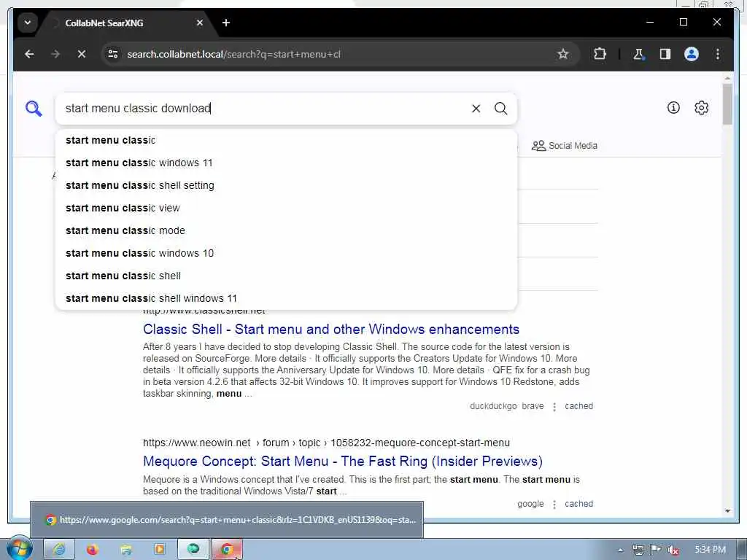Choose suggestion 'start menu classic shell'
Screen dimensions: 747x560
point(286,276)
